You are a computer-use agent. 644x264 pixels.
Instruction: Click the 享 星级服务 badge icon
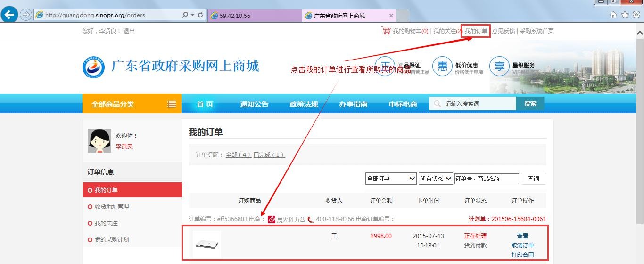500,66
